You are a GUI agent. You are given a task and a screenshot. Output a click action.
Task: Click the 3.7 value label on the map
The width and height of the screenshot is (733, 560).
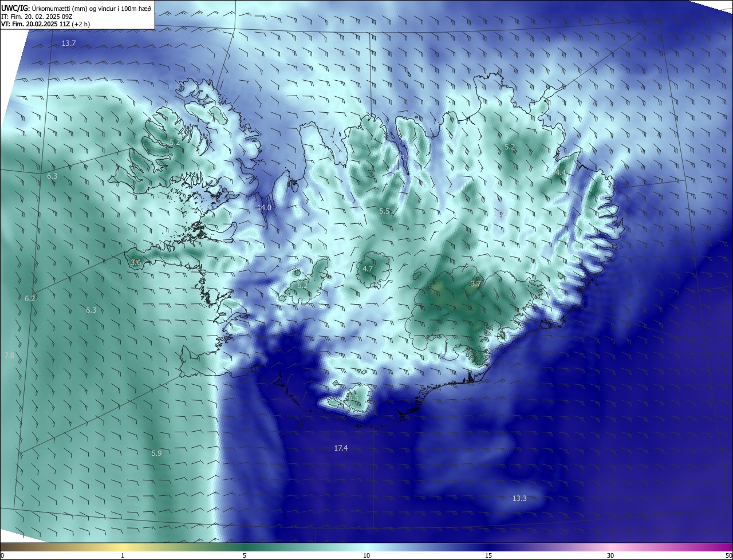click(475, 283)
